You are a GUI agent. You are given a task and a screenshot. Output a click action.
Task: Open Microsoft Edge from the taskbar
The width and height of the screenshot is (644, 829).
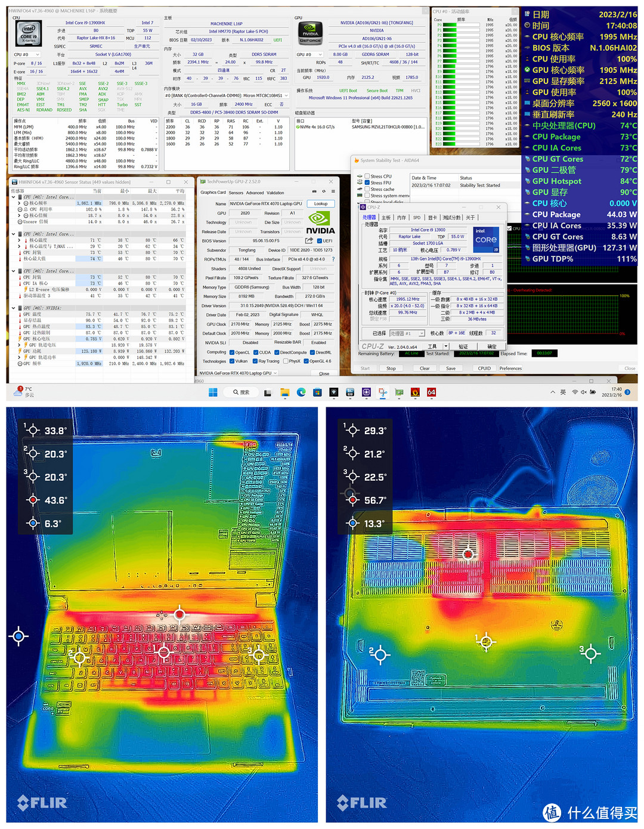pyautogui.click(x=301, y=392)
